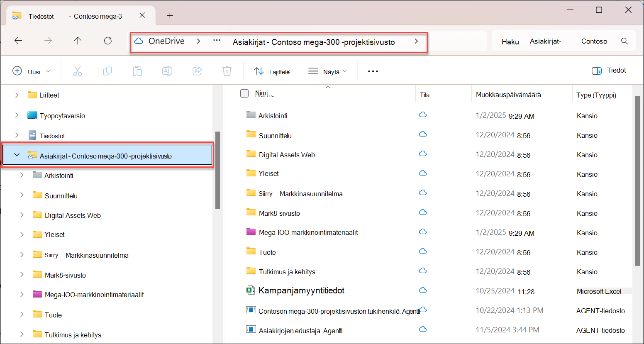Select Contoson mega-300-projektisivuston tukihenkilö agent file
Viewport: 644px width, 344px height.
click(339, 311)
